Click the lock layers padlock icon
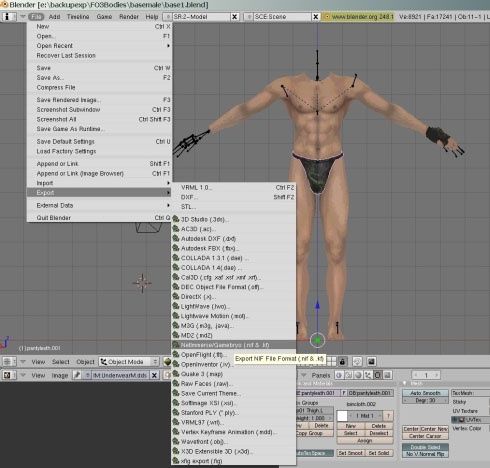 pos(342,362)
